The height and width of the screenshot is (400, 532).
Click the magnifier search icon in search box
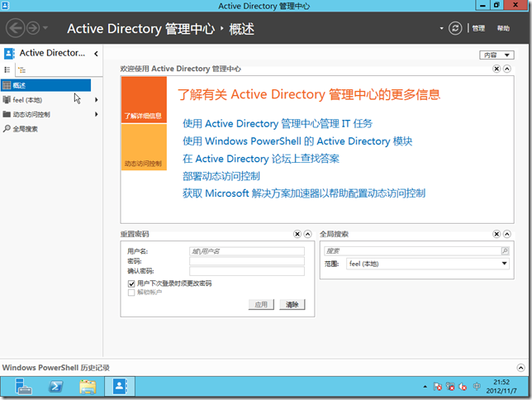click(x=505, y=251)
